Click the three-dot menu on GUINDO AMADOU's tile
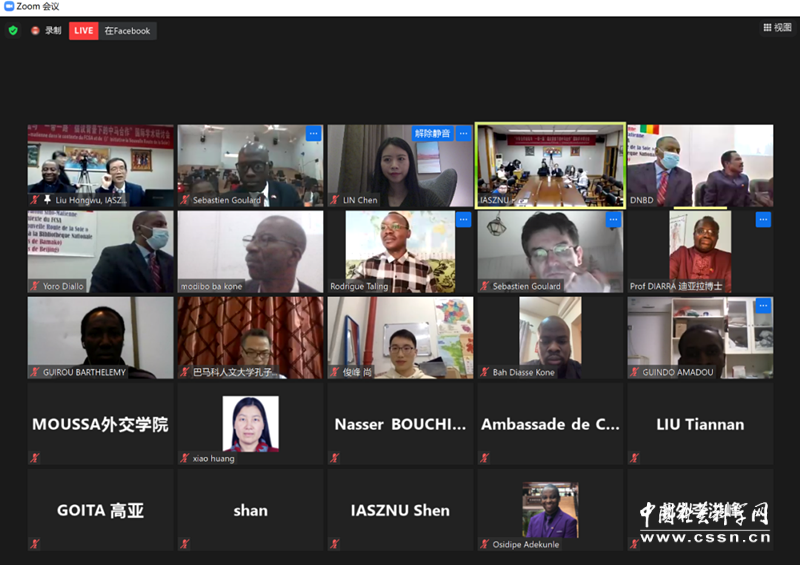800x565 pixels. (x=763, y=307)
